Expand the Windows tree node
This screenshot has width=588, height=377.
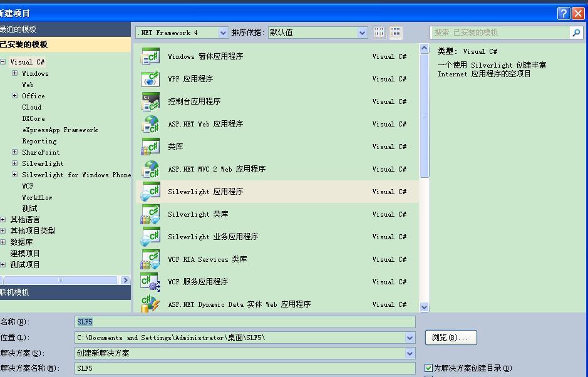pyautogui.click(x=14, y=73)
